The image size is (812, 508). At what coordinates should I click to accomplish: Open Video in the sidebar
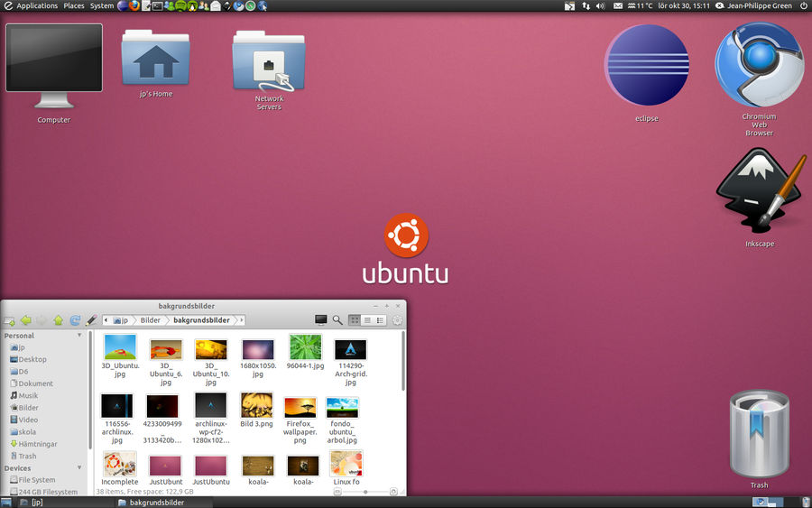coord(23,420)
